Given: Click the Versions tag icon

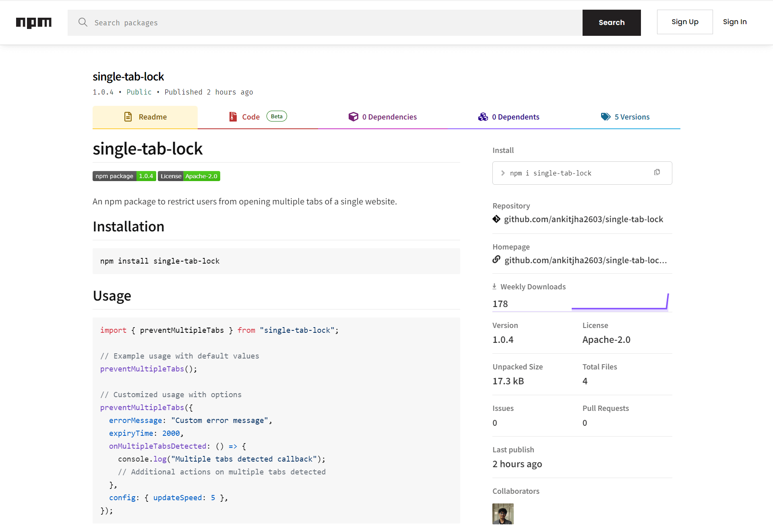Looking at the screenshot, I should click(x=606, y=116).
